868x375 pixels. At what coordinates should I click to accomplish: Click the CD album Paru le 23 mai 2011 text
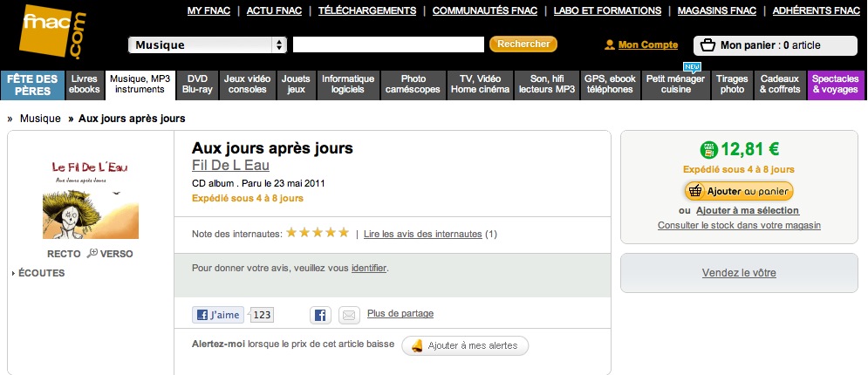coord(258,183)
